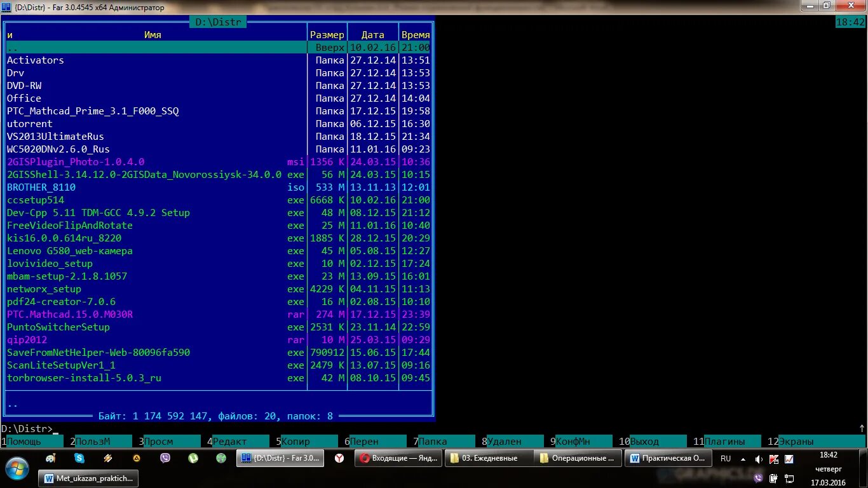Viewport: 868px width, 488px height.
Task: Select the VS2013UltimateRus folder
Action: 218,137
